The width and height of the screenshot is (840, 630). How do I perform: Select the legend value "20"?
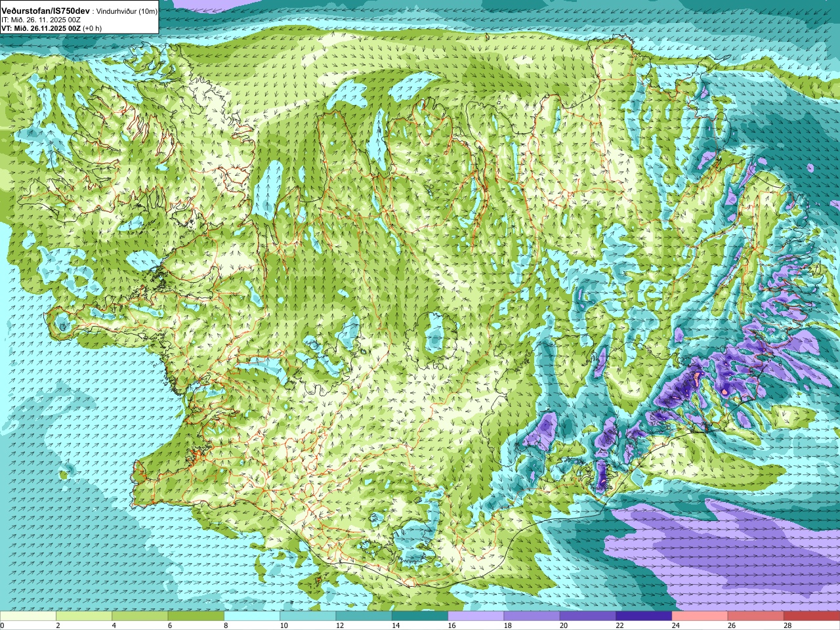[564, 625]
